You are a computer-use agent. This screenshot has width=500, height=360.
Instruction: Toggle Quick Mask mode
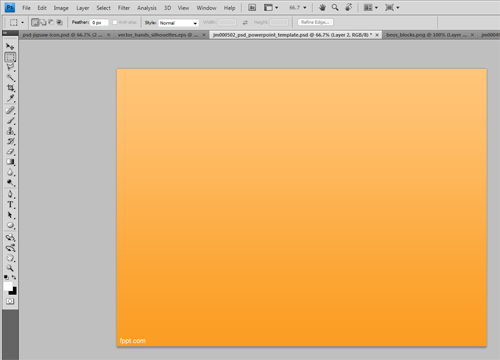(10, 301)
